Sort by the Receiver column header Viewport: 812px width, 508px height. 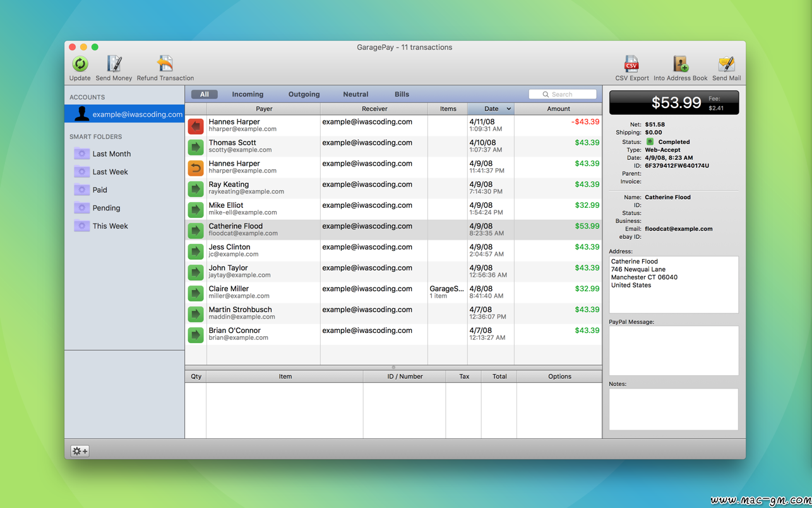374,109
